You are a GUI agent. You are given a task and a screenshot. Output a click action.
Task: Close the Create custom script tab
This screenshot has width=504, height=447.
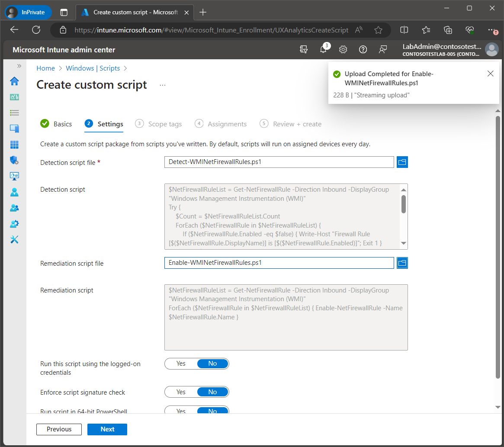[186, 13]
